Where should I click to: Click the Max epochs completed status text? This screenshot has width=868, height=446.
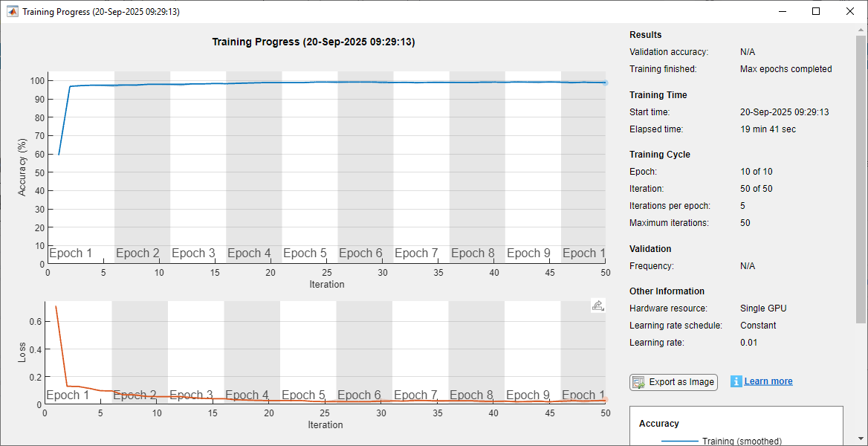786,69
